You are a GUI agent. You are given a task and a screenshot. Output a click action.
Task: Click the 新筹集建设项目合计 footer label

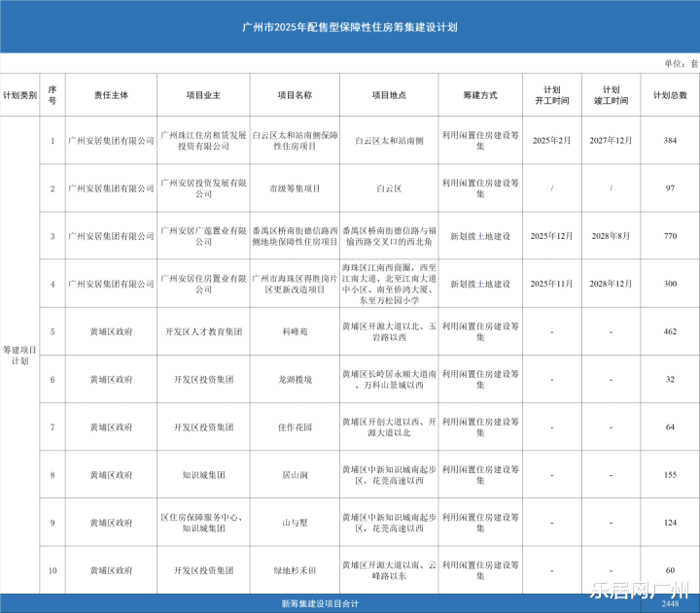pyautogui.click(x=320, y=604)
